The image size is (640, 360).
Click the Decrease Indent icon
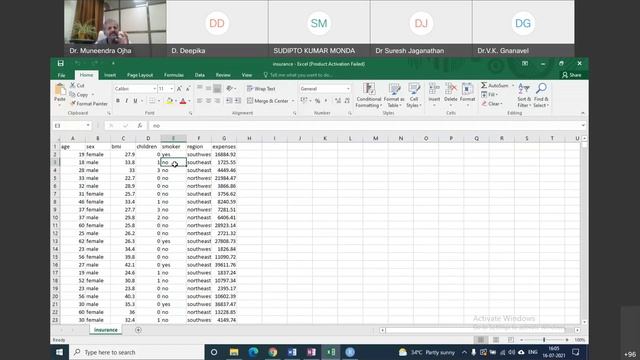click(x=229, y=101)
